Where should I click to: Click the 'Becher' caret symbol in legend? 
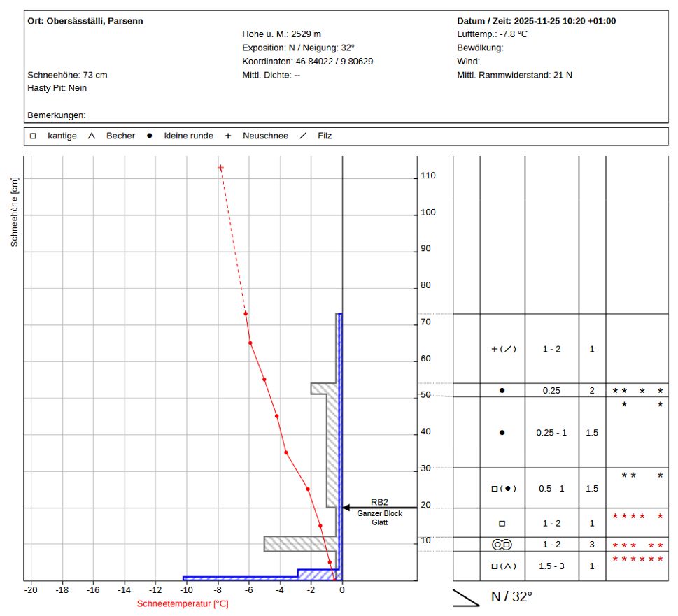[x=91, y=136]
